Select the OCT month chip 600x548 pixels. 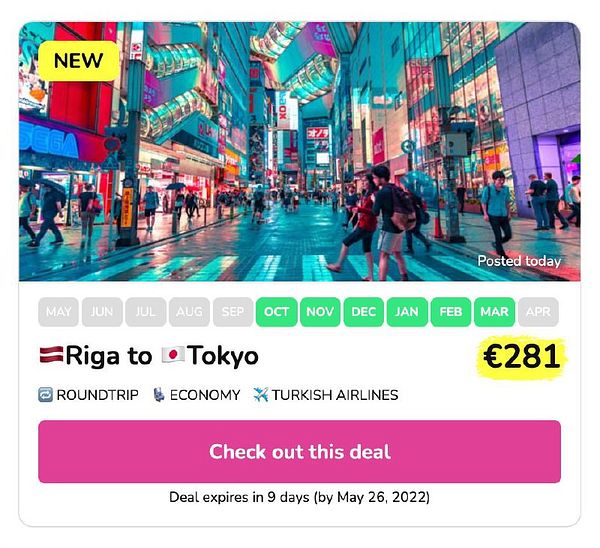tap(276, 312)
